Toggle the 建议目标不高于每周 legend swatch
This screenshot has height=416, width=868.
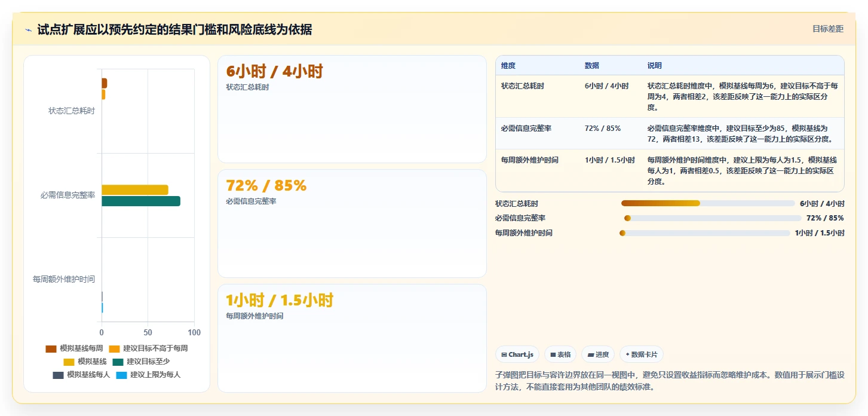click(x=114, y=348)
